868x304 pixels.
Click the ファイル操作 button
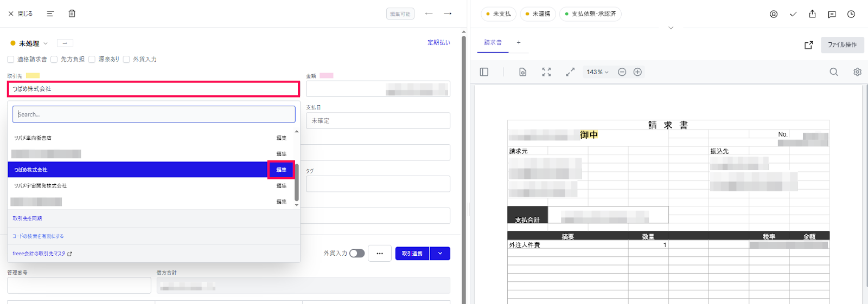842,45
